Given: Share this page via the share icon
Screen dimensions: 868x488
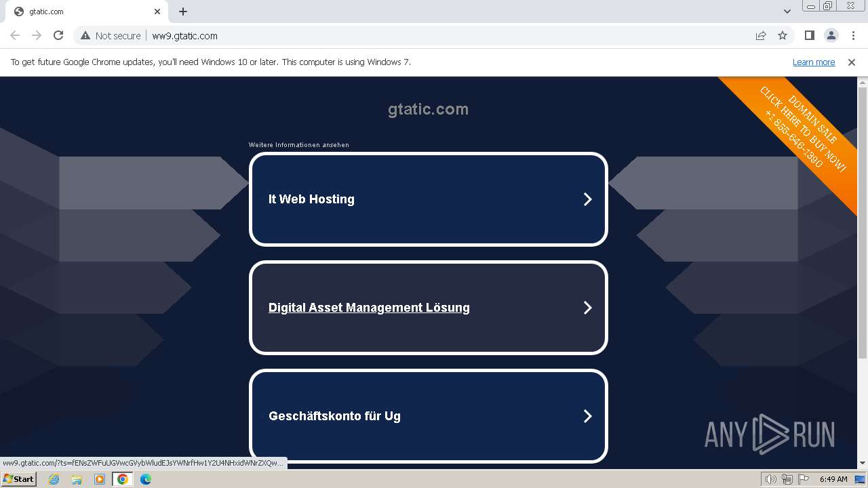Looking at the screenshot, I should [x=761, y=35].
